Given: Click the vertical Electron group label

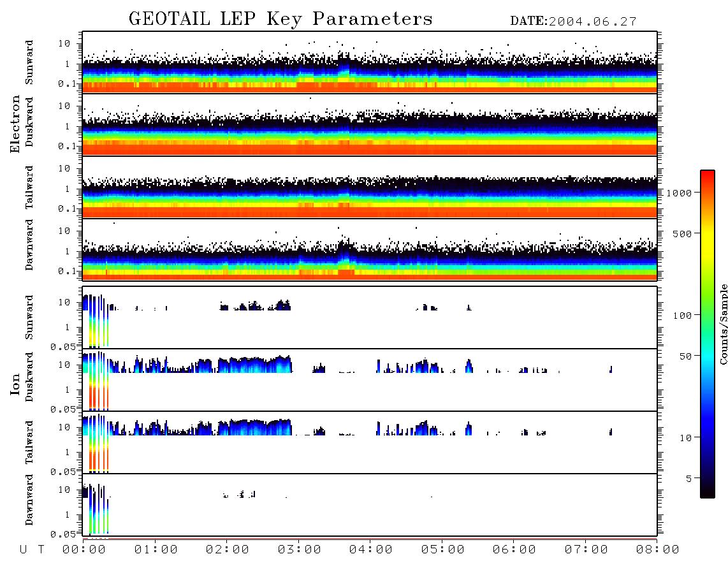Looking at the screenshot, I should [15, 124].
